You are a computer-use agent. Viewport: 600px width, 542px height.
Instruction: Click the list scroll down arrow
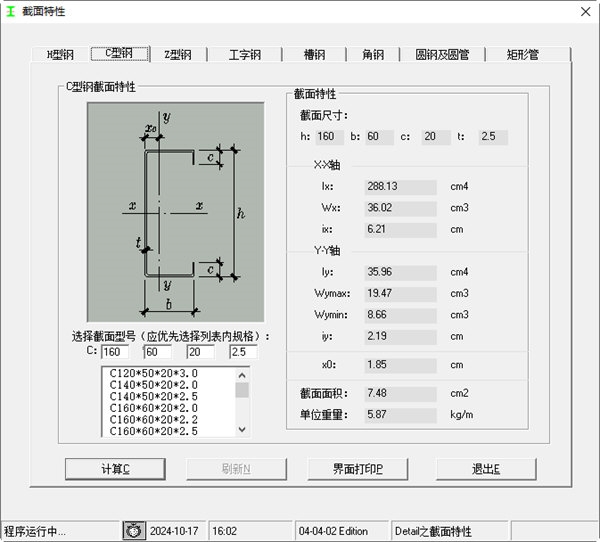click(242, 429)
